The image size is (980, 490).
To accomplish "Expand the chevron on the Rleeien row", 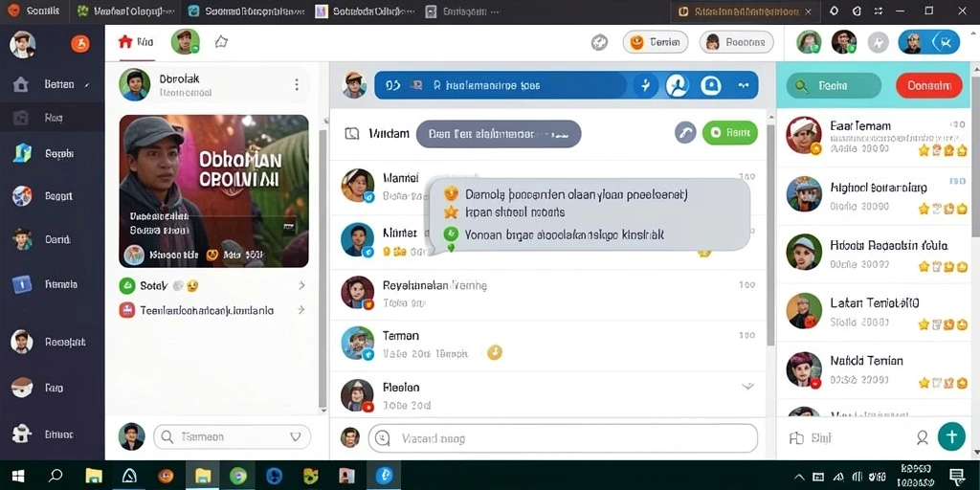I will click(x=747, y=387).
